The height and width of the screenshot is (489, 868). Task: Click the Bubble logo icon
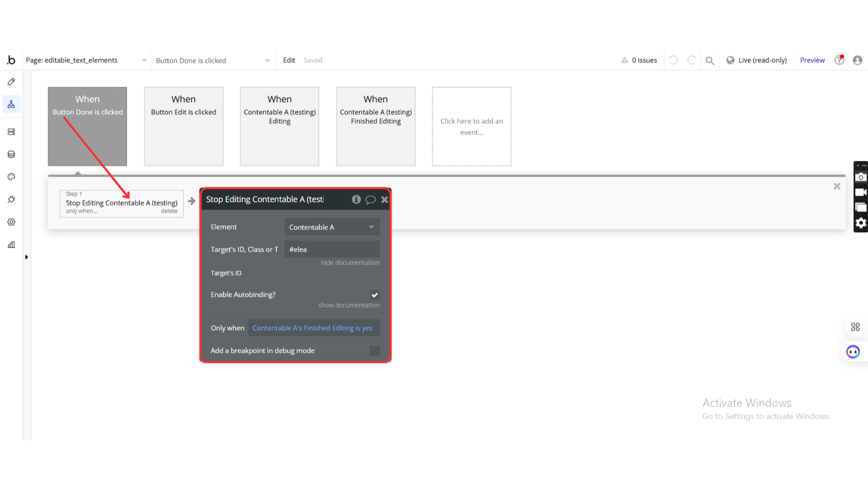(x=11, y=60)
